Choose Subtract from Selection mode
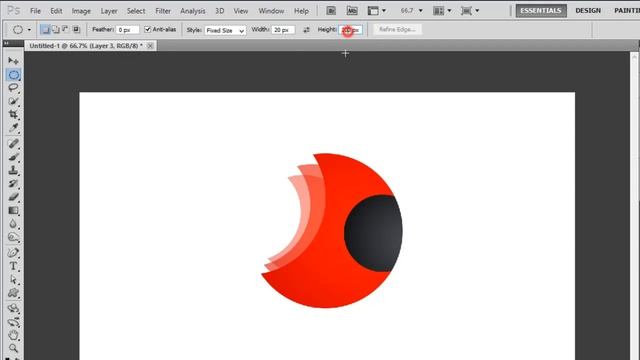Image resolution: width=640 pixels, height=360 pixels. (x=65, y=29)
